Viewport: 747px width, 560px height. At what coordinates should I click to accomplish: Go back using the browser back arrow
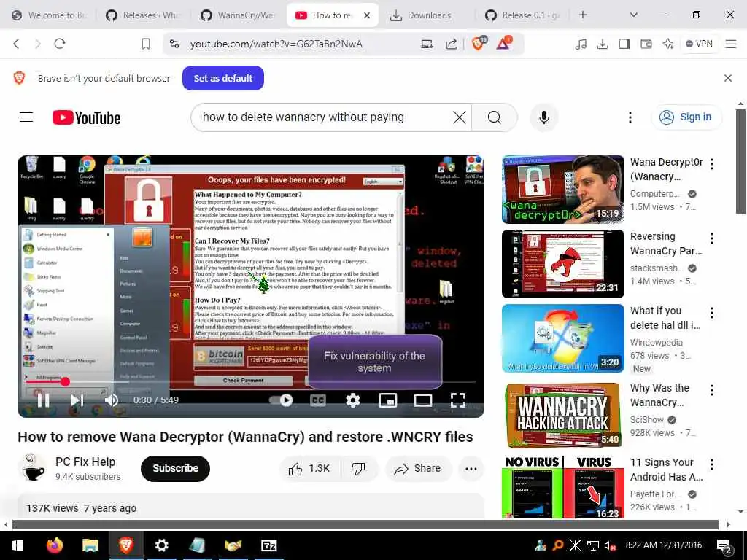tap(17, 44)
